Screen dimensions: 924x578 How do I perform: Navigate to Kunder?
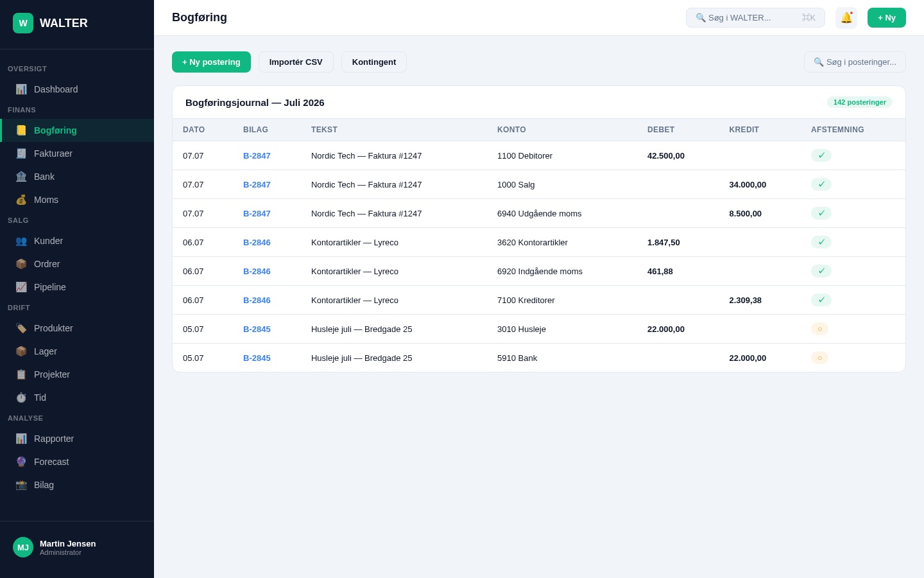tap(77, 241)
